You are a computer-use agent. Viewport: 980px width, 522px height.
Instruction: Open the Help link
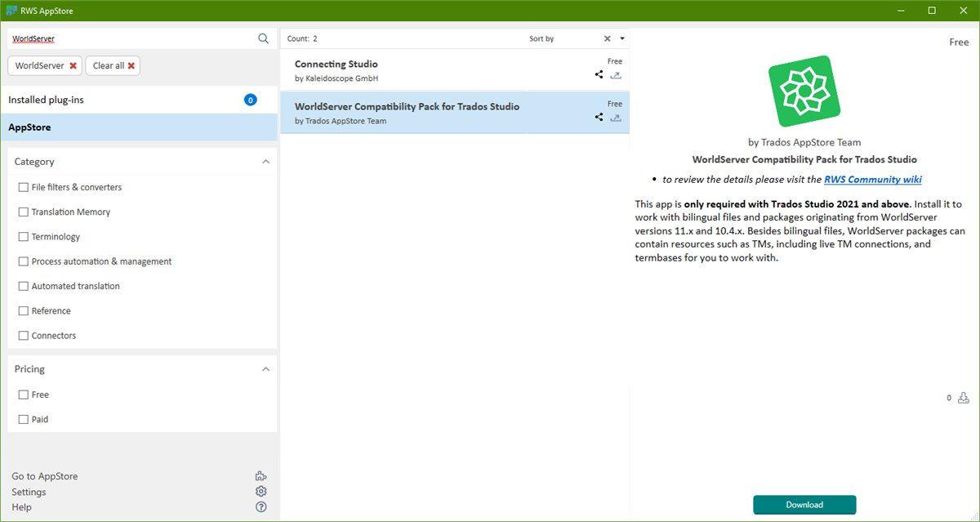pyautogui.click(x=21, y=507)
